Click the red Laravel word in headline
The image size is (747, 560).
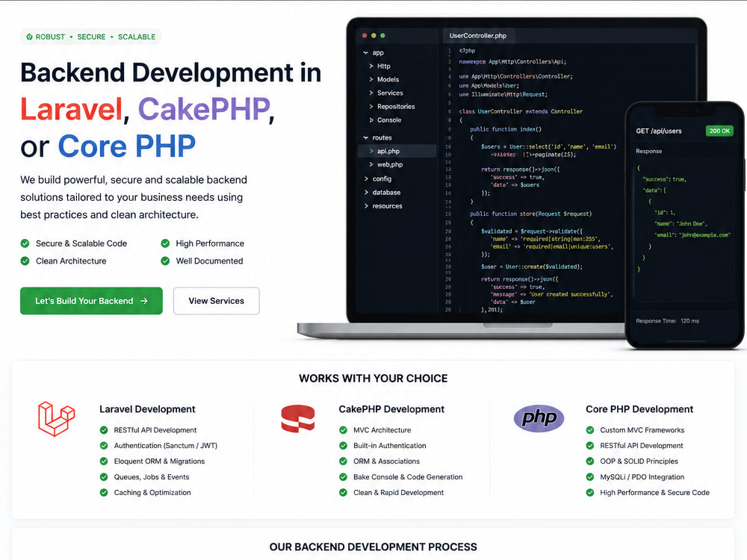pos(72,109)
